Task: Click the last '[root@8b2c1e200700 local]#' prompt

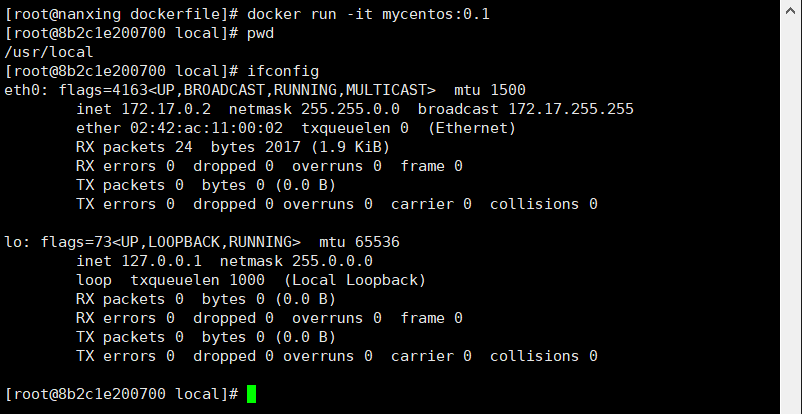Action: tap(121, 394)
